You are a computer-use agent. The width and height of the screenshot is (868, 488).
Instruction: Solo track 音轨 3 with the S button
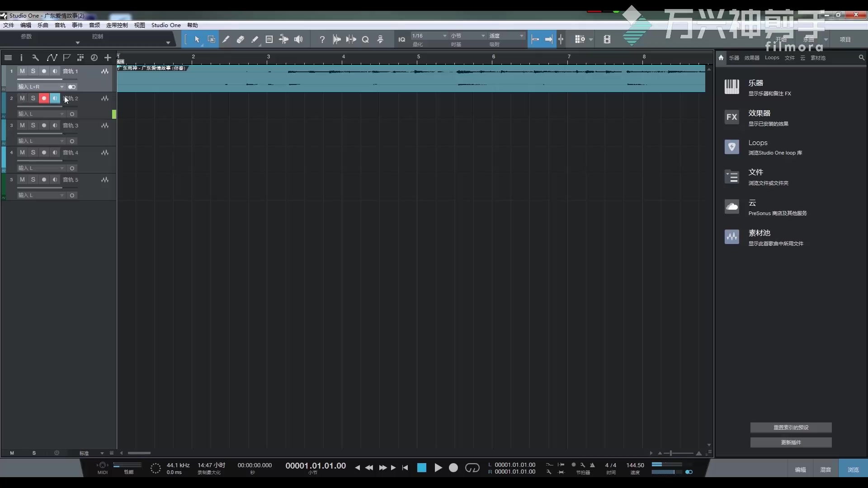click(33, 125)
